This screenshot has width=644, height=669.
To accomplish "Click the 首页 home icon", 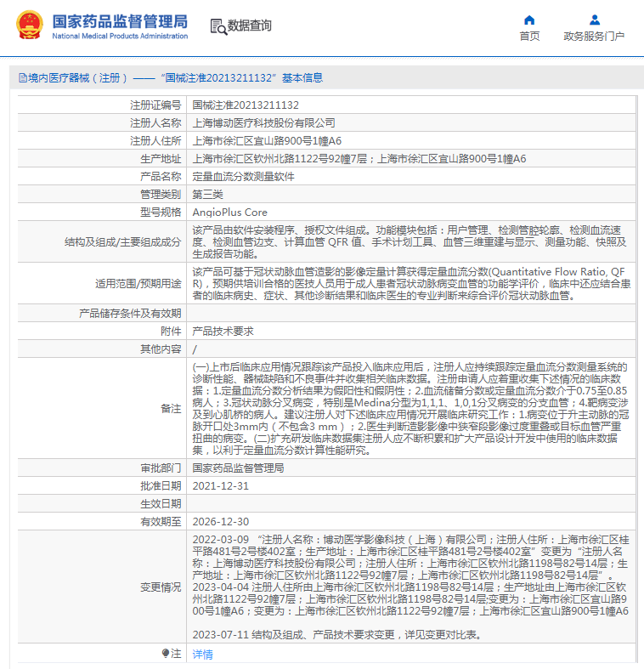I will tap(529, 20).
